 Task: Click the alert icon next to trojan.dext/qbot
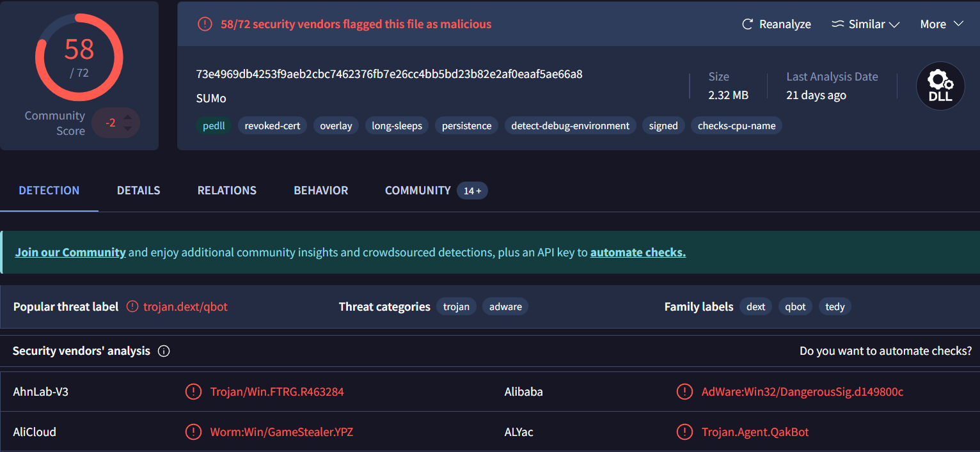click(x=132, y=307)
